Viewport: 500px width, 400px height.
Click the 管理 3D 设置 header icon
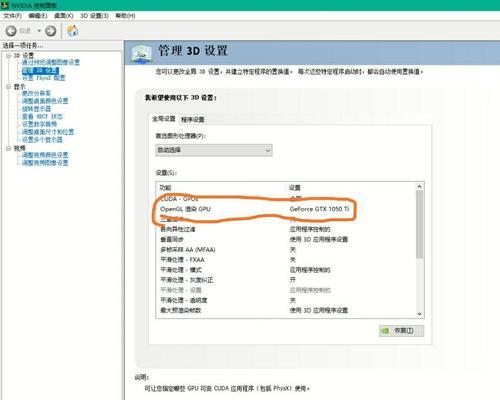[142, 53]
